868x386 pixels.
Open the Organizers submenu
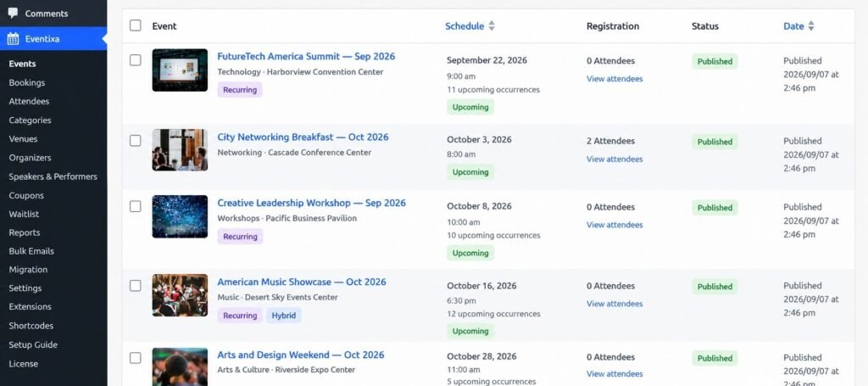pos(30,158)
